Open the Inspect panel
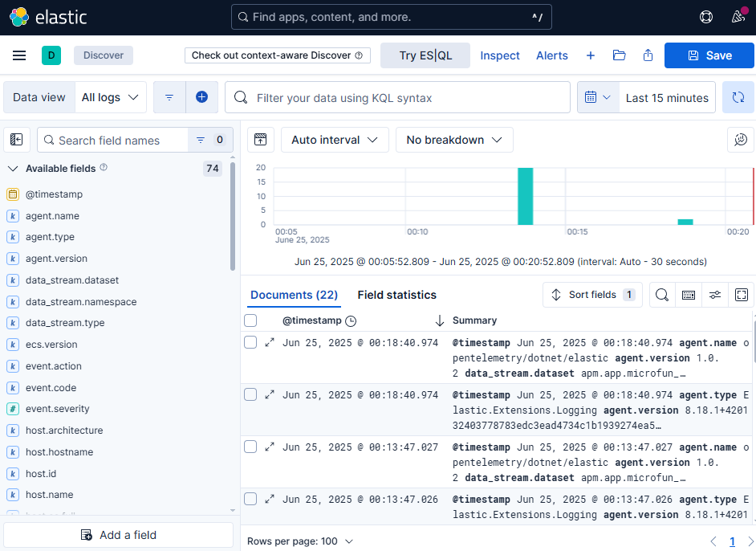 click(x=500, y=55)
